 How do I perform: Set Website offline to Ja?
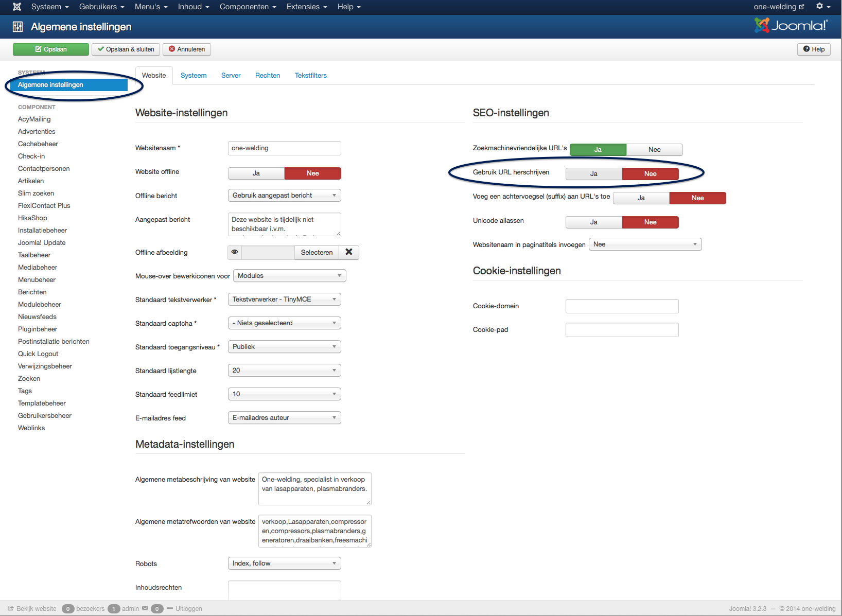(256, 173)
